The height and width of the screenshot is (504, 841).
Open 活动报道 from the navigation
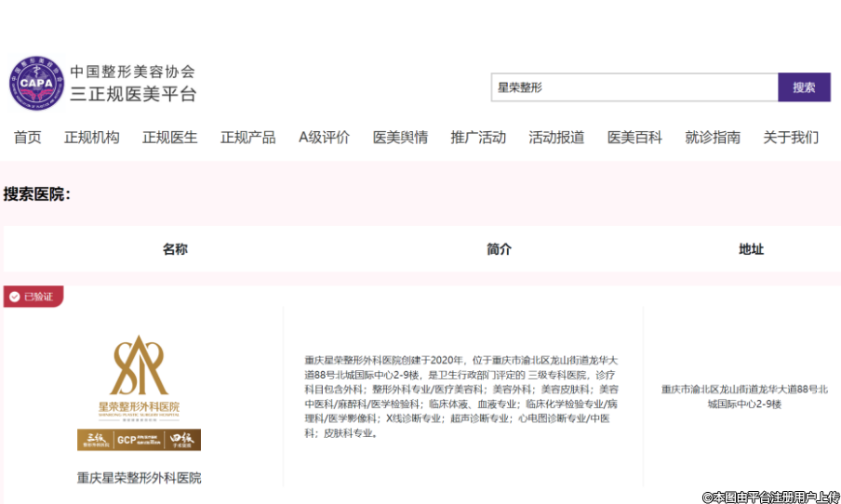click(556, 138)
